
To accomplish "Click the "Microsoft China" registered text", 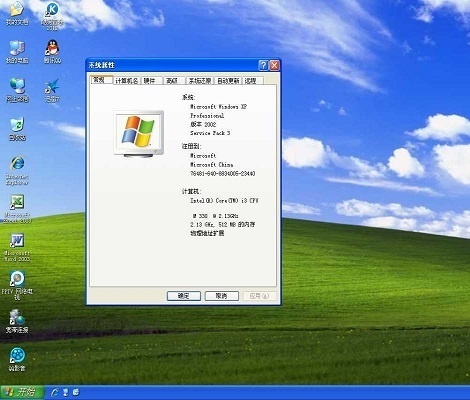I will pyautogui.click(x=211, y=165).
